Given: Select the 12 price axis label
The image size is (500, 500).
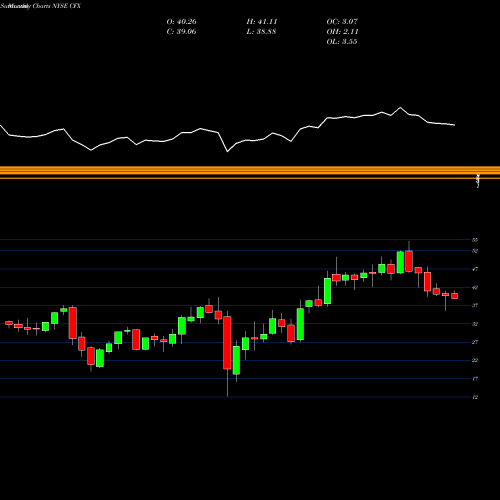Looking at the screenshot, I should click(475, 397).
